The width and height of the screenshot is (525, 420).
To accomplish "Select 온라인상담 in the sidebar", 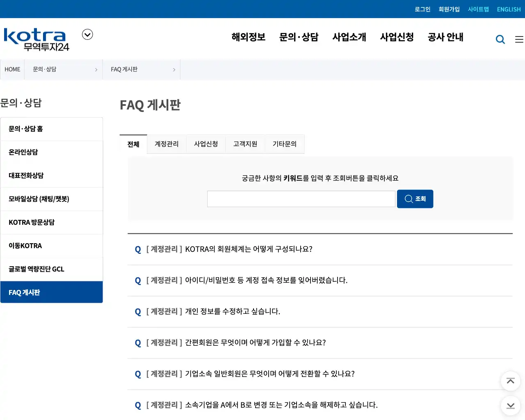I will 23,152.
